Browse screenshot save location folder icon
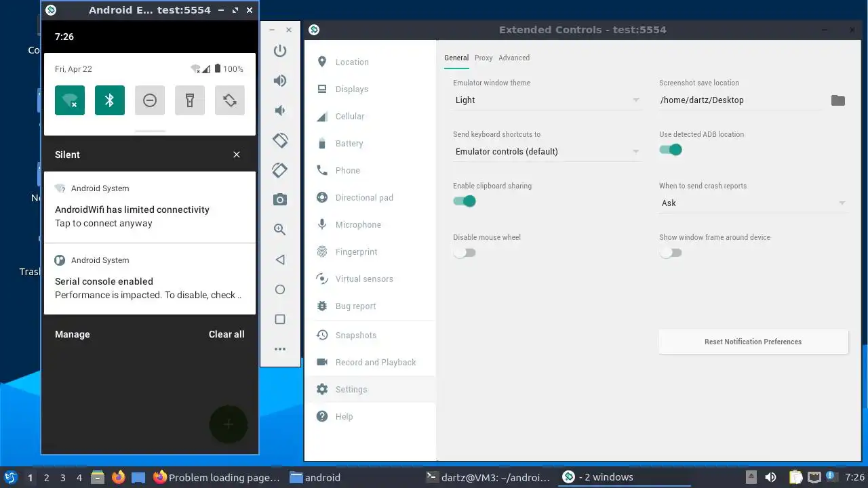This screenshot has height=488, width=868. coord(838,100)
